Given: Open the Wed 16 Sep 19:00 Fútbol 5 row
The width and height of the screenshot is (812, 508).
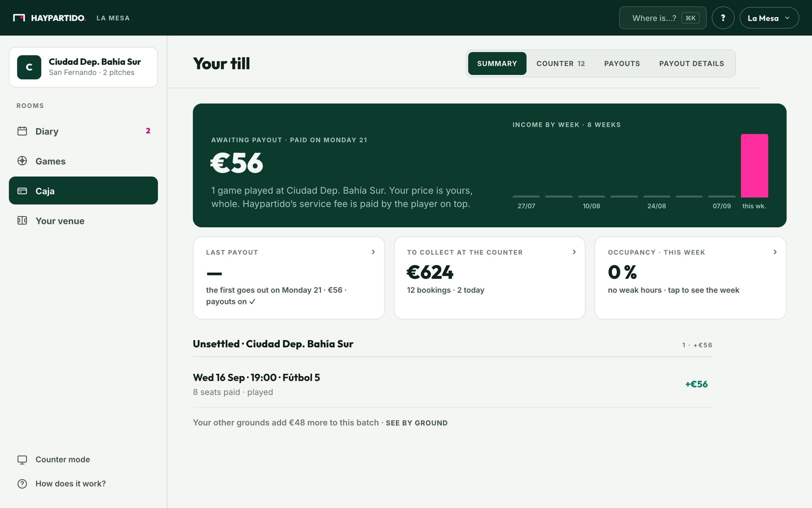Looking at the screenshot, I should tap(453, 384).
